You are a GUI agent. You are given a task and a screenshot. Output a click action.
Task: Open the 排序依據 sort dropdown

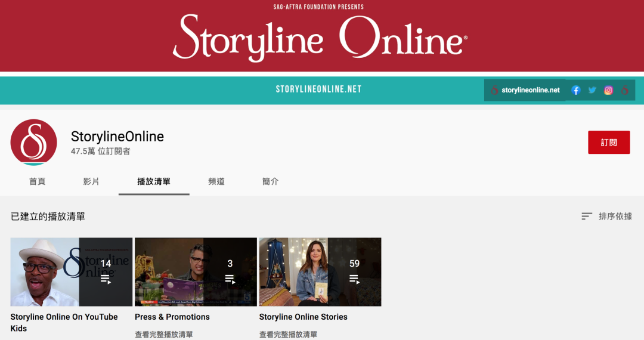click(606, 217)
